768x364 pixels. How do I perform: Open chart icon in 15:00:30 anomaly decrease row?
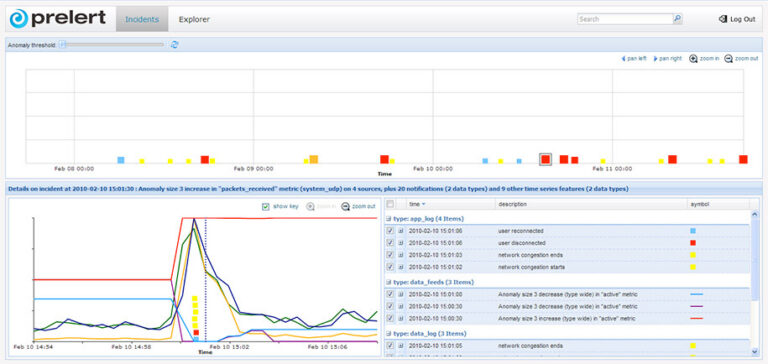(x=400, y=306)
